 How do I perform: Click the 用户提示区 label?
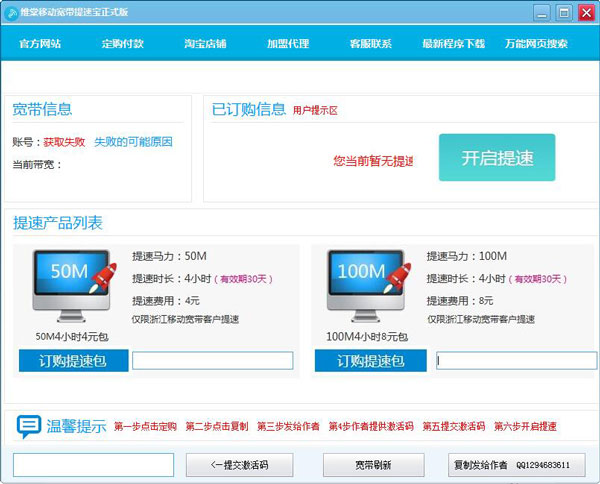[x=315, y=111]
